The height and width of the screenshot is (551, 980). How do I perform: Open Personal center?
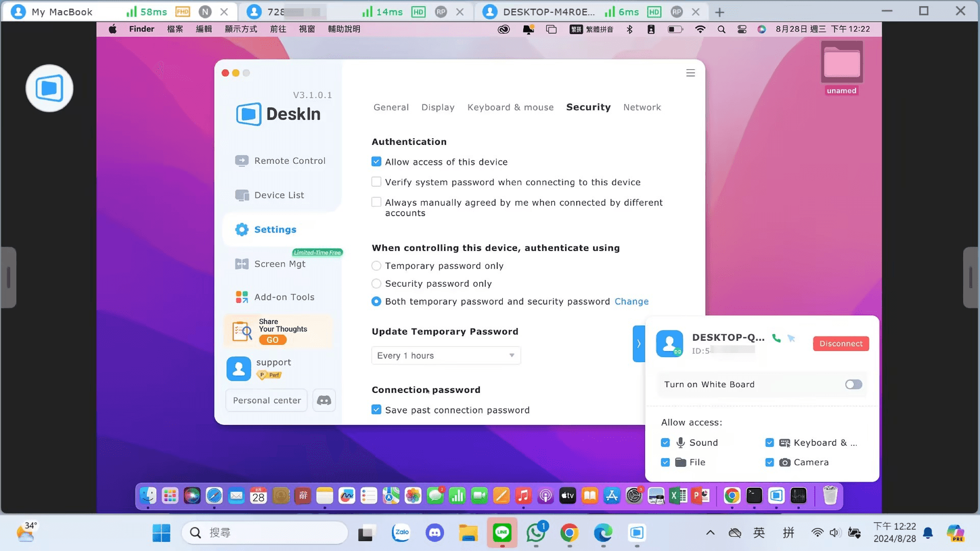pos(267,400)
